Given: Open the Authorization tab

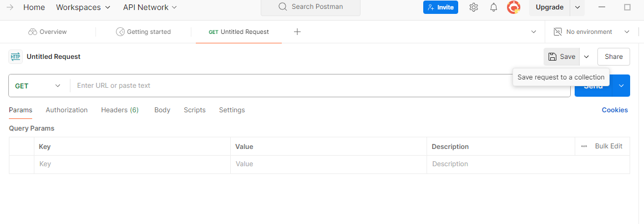Looking at the screenshot, I should click(67, 110).
